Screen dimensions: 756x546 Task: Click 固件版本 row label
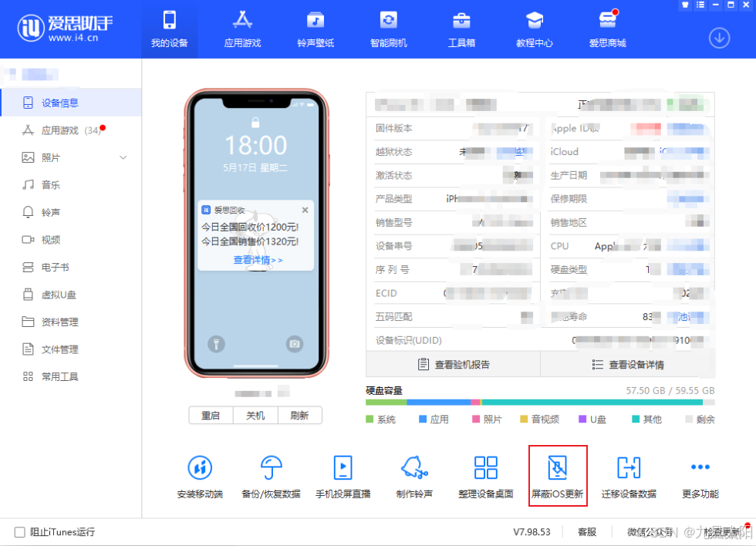point(394,128)
